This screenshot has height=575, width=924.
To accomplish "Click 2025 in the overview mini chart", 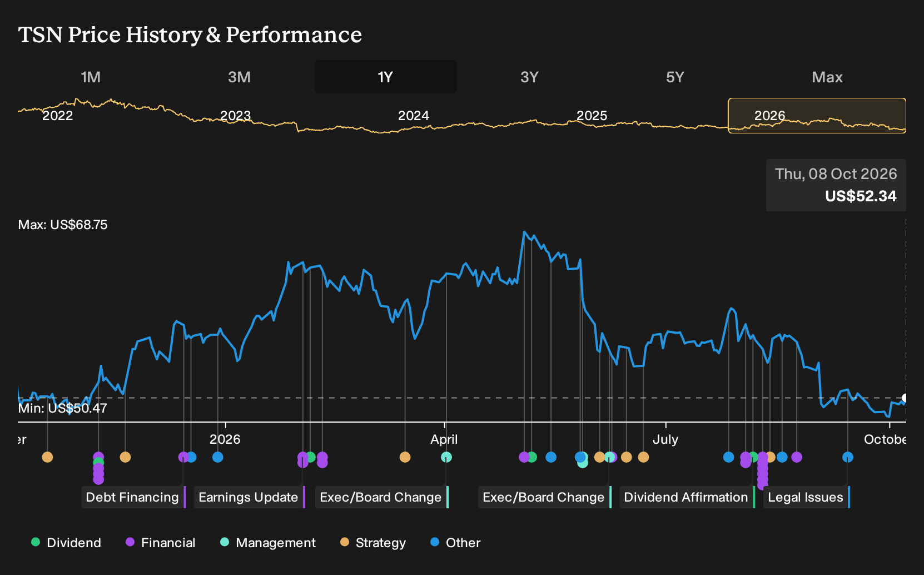I will pos(592,116).
